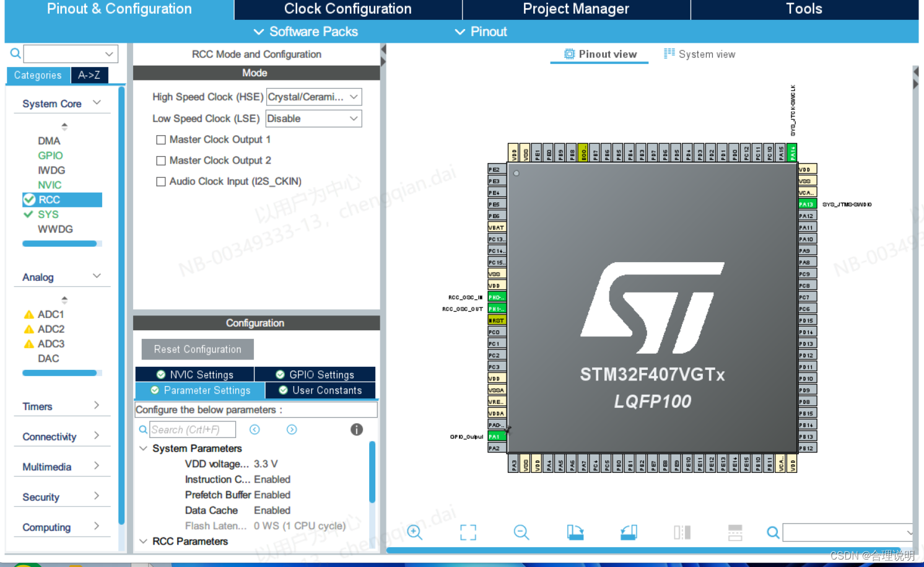Click the pin search magnifier icon
Screen dimensions: 924x567
(x=773, y=532)
